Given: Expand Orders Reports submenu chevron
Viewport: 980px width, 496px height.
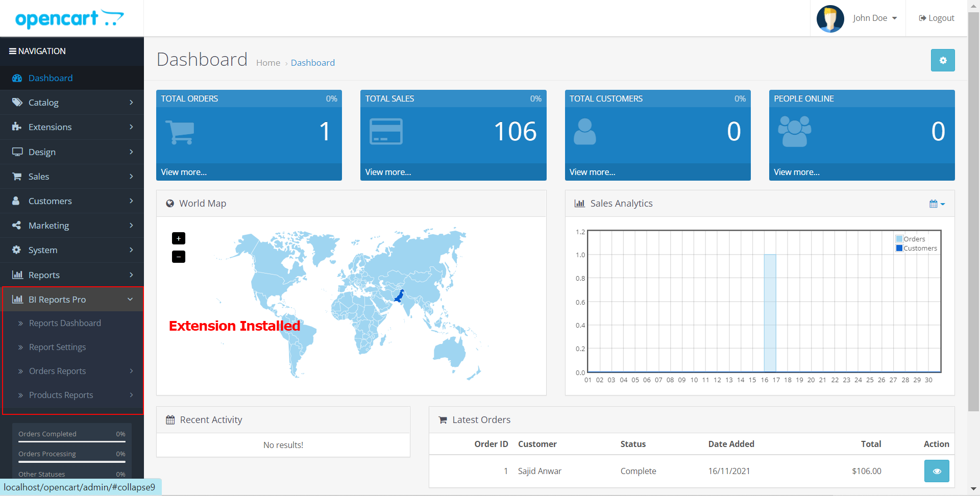Looking at the screenshot, I should tap(131, 371).
